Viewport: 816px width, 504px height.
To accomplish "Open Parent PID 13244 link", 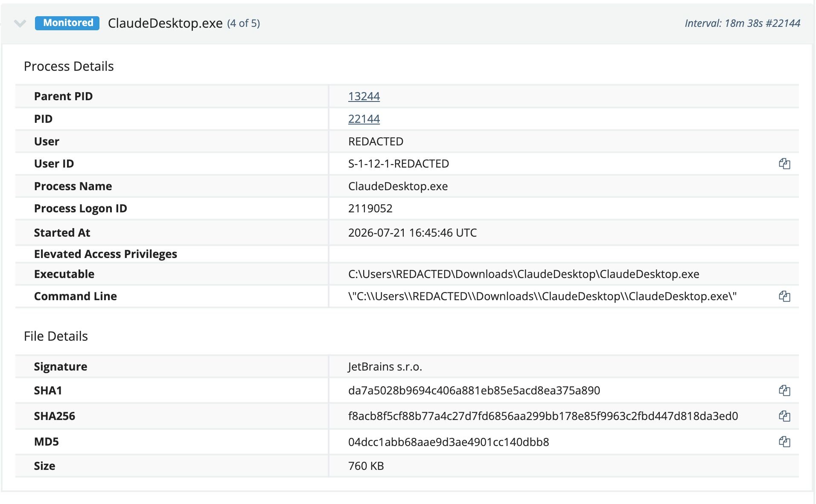I will (364, 96).
